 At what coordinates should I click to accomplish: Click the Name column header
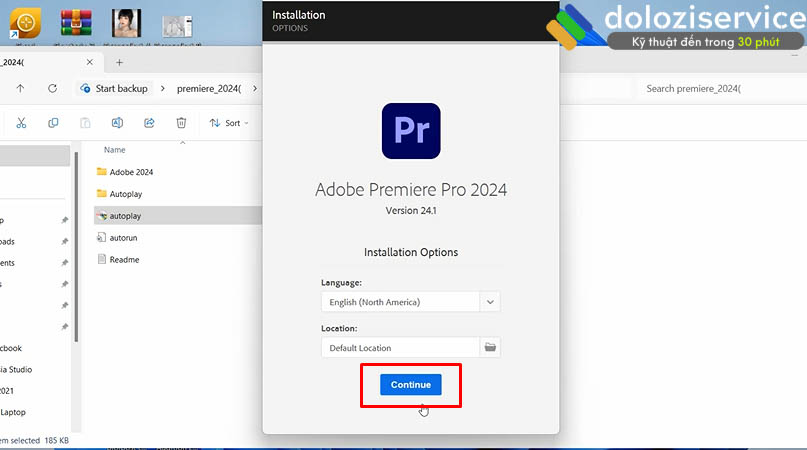click(x=115, y=150)
